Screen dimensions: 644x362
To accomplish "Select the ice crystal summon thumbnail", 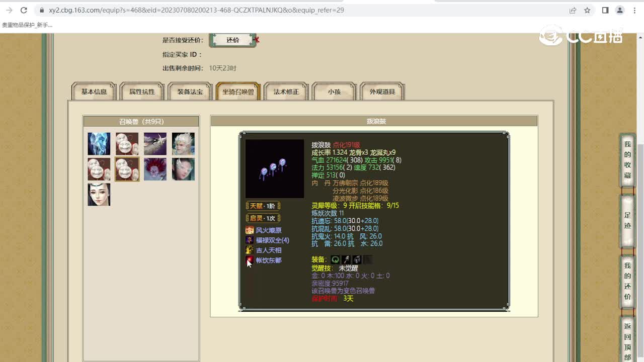I will (99, 144).
